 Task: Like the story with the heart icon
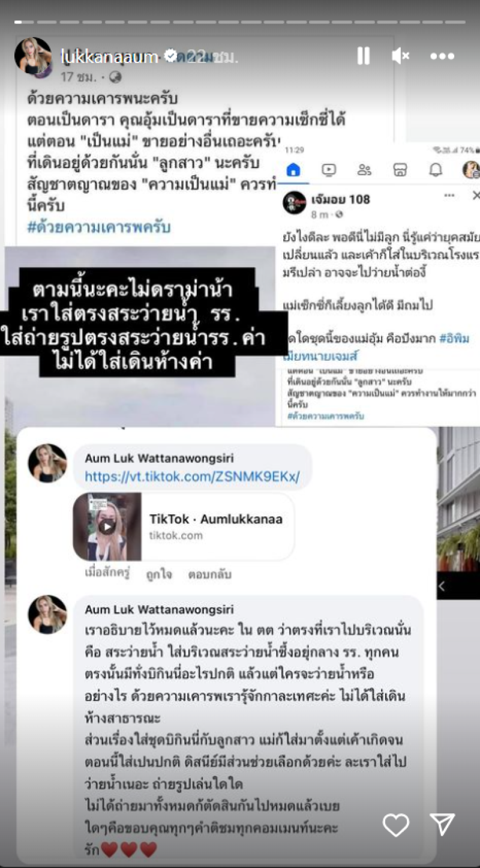click(x=396, y=825)
